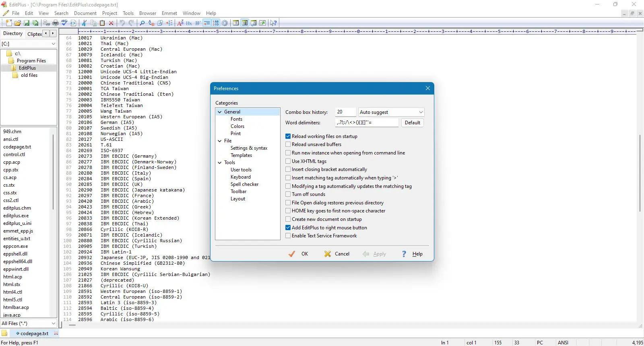Click OK in Preferences dialog
The height and width of the screenshot is (346, 644).
click(299, 254)
